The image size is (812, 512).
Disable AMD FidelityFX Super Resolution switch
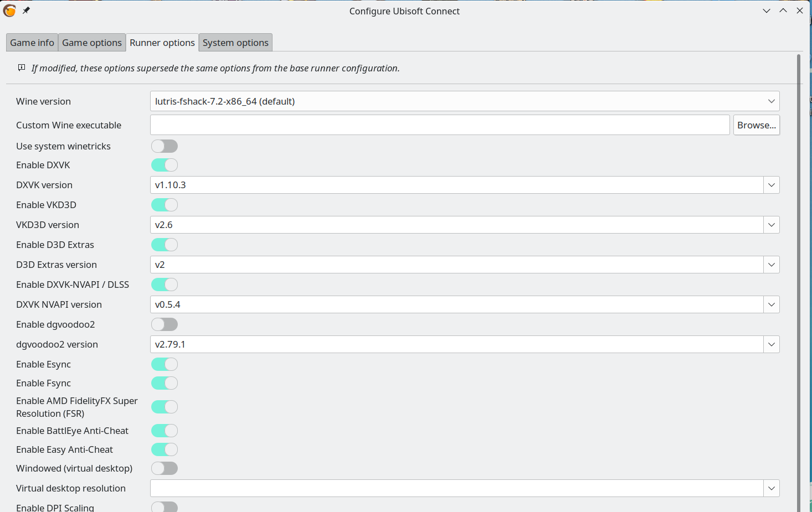click(165, 407)
